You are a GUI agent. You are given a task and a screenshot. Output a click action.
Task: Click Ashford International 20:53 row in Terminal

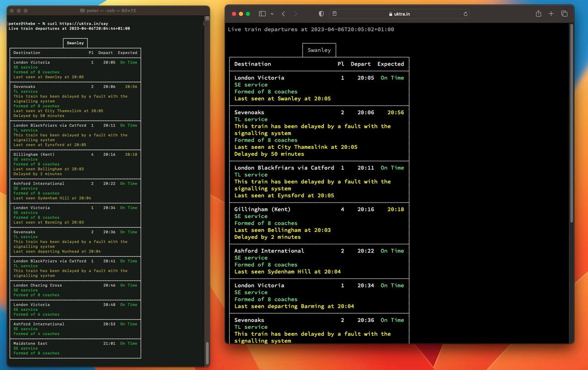[75, 329]
